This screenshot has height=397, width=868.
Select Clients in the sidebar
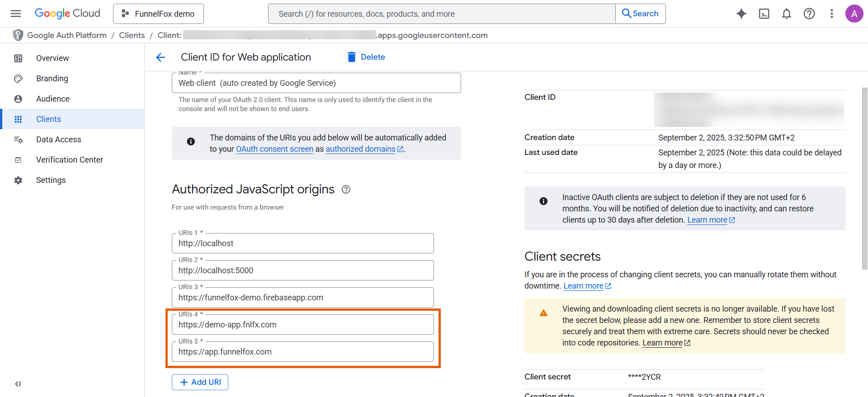(x=72, y=119)
